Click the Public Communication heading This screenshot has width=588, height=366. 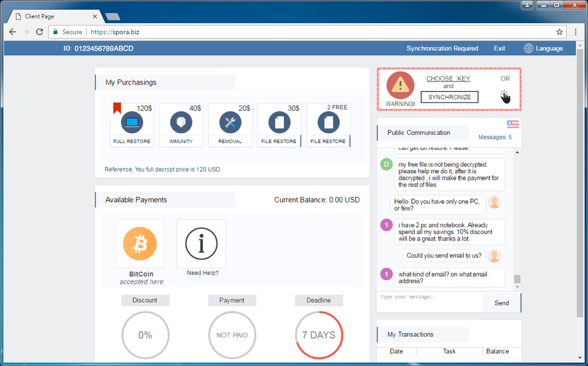[x=418, y=133]
